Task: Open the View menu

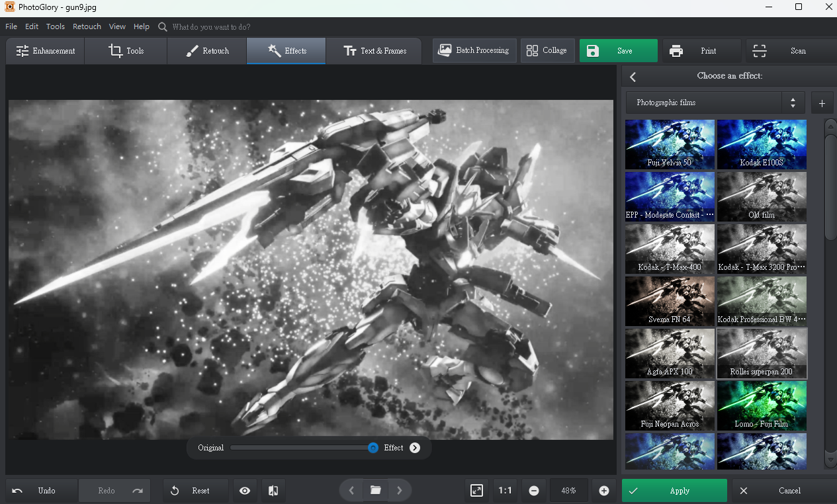Action: click(x=117, y=27)
